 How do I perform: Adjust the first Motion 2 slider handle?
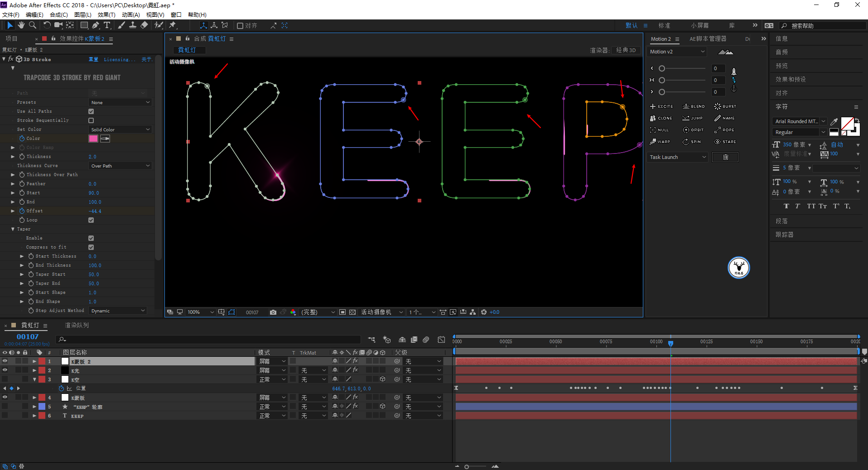pos(662,68)
